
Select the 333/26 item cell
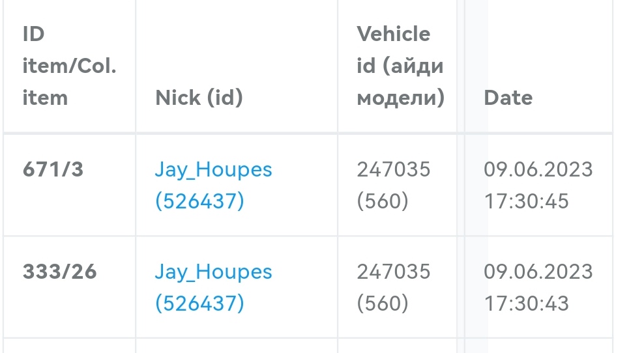pos(59,271)
